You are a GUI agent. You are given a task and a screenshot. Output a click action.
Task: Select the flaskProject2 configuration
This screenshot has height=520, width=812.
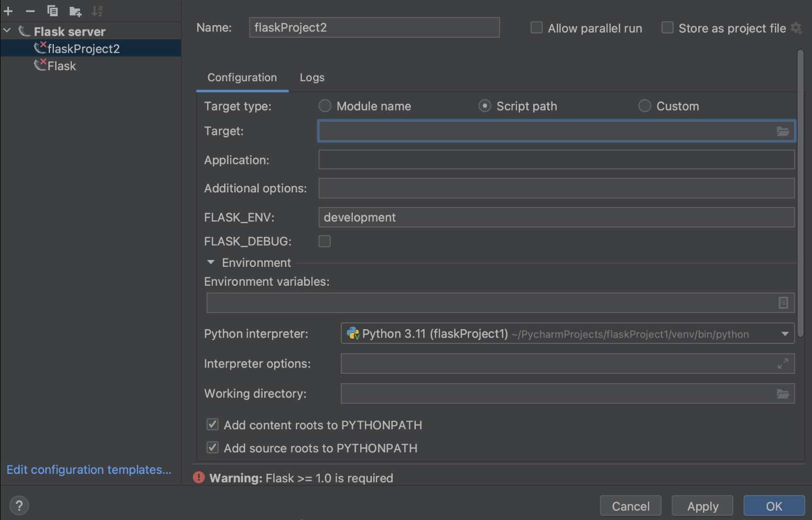pos(84,48)
